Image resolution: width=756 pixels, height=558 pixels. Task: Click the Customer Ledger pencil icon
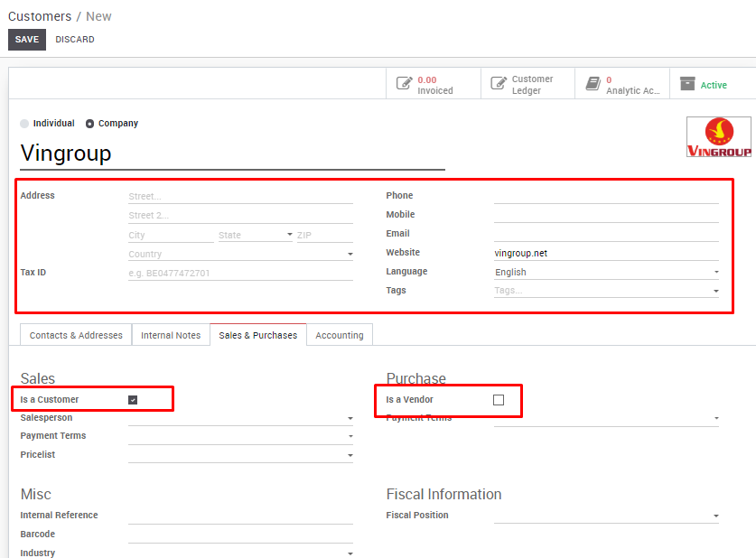499,83
